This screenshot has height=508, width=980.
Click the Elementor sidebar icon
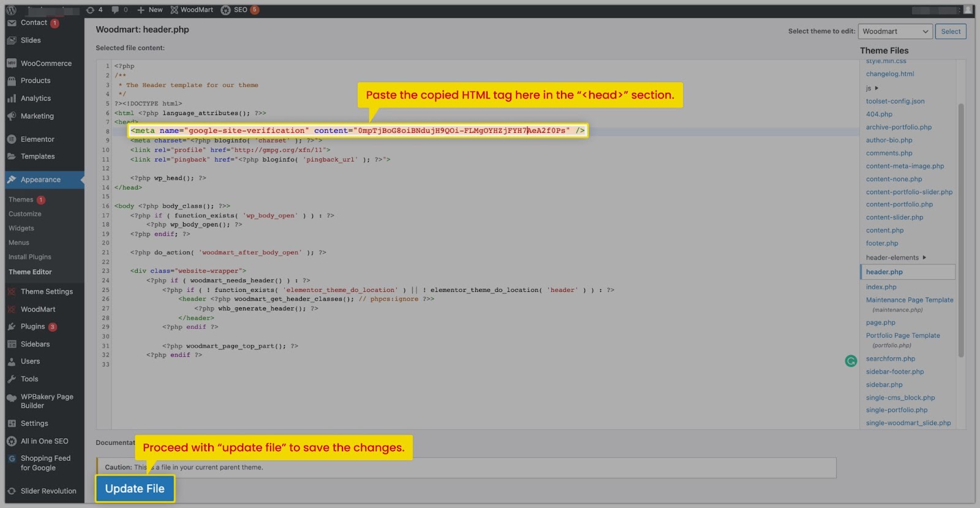tap(12, 140)
